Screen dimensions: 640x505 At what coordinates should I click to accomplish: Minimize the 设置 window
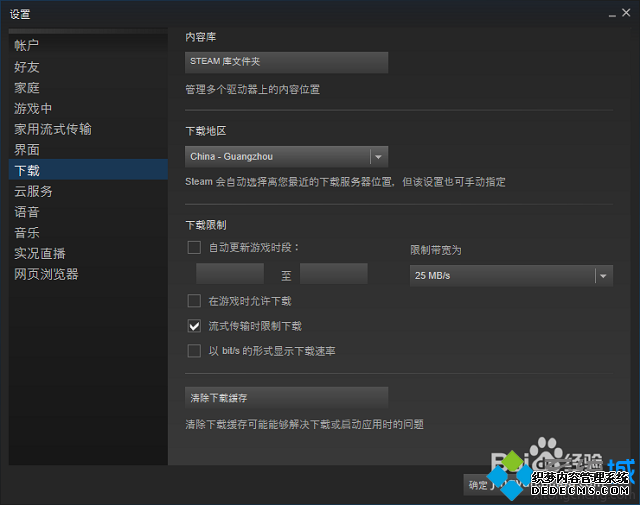(612, 14)
